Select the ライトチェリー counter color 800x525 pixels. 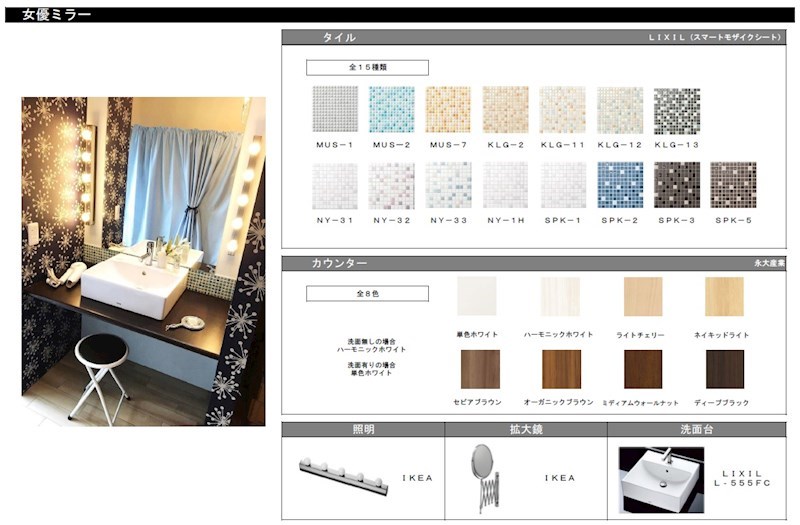pyautogui.click(x=643, y=297)
